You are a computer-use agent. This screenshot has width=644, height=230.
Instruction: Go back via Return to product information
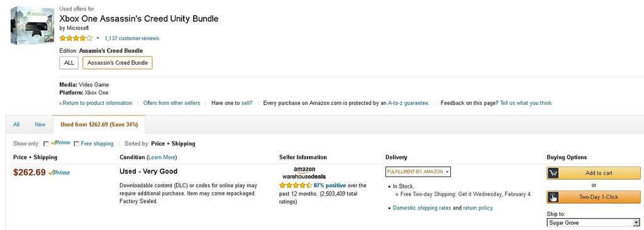96,103
